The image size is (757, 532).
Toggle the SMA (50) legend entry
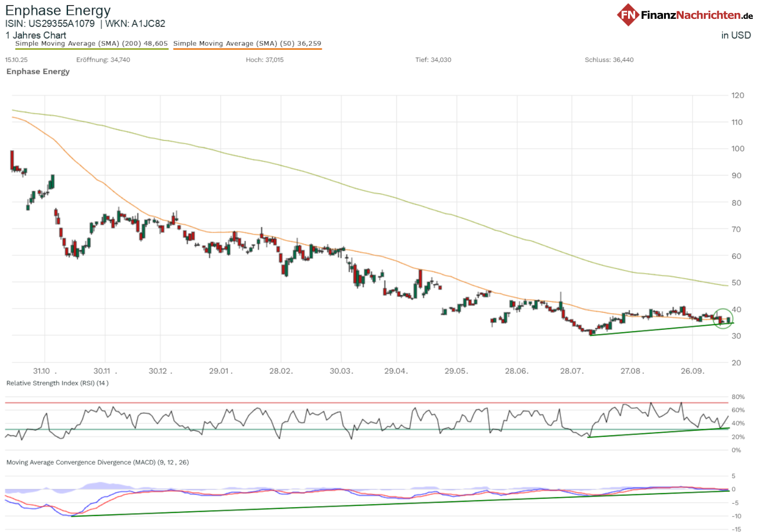coord(247,44)
